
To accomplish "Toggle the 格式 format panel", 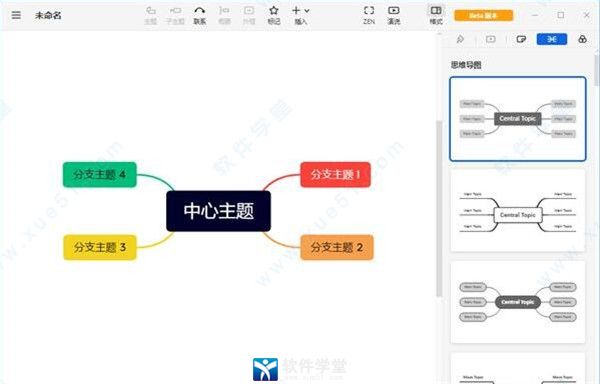I will coord(436,15).
